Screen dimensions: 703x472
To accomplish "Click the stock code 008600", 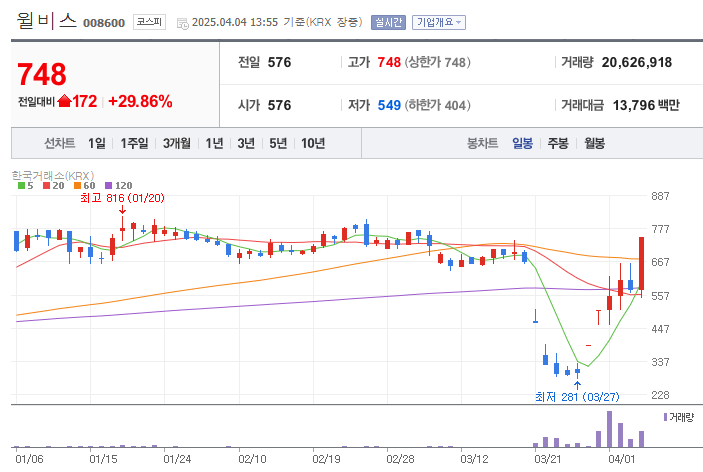I will point(104,23).
